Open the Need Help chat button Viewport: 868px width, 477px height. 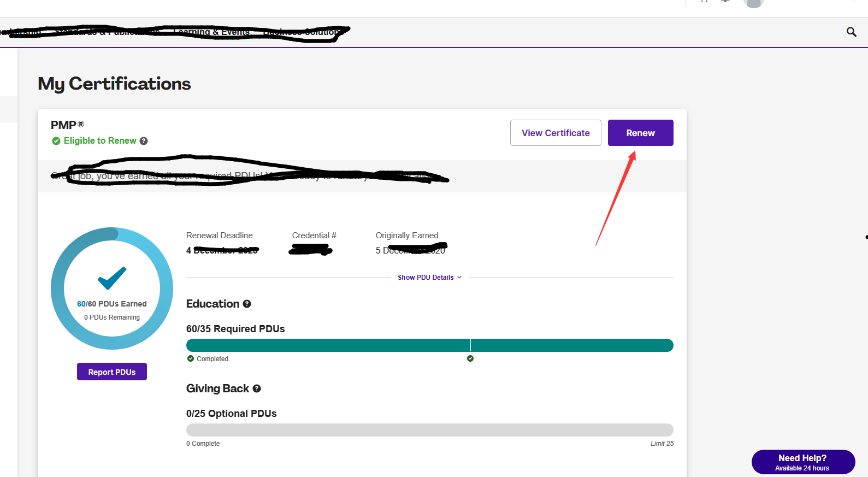coord(803,462)
